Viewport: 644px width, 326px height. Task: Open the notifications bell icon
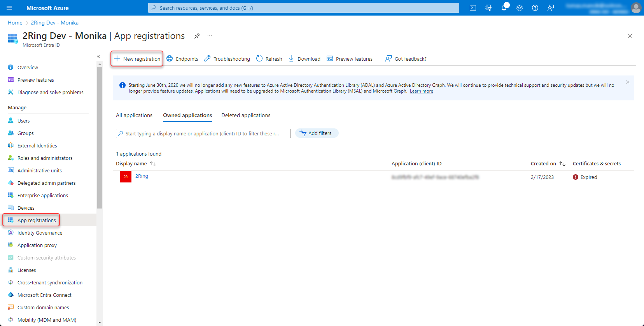point(504,8)
